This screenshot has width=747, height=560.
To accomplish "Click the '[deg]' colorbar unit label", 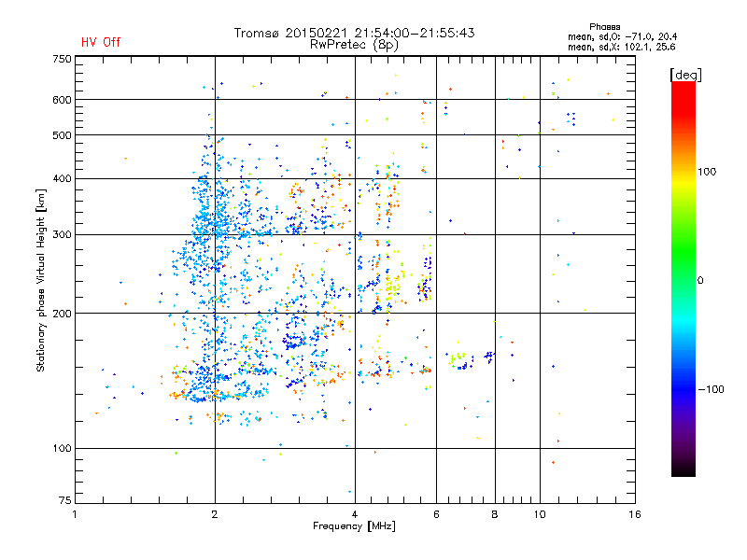I will point(685,75).
